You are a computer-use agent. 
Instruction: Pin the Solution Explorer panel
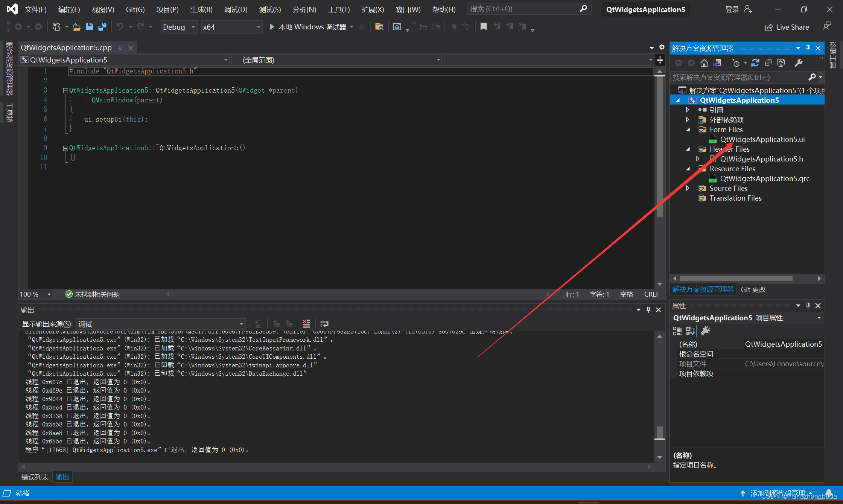coord(808,48)
